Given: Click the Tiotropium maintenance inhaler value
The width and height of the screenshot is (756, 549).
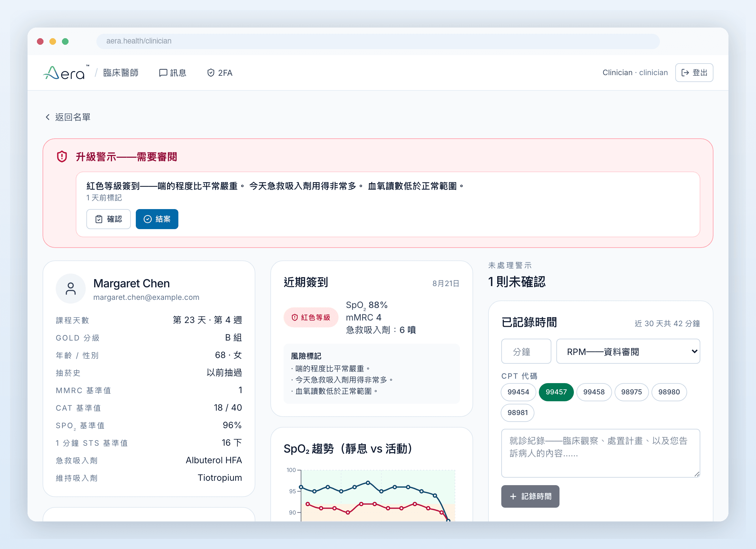Looking at the screenshot, I should (x=220, y=478).
